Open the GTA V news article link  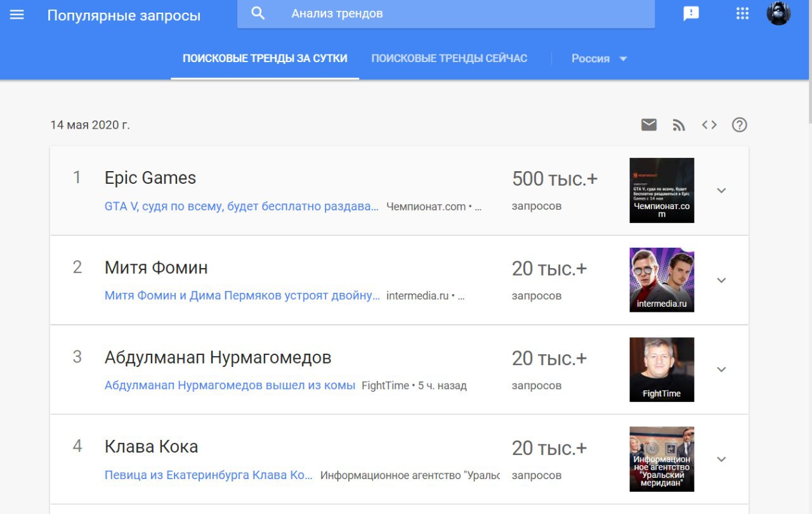point(242,207)
